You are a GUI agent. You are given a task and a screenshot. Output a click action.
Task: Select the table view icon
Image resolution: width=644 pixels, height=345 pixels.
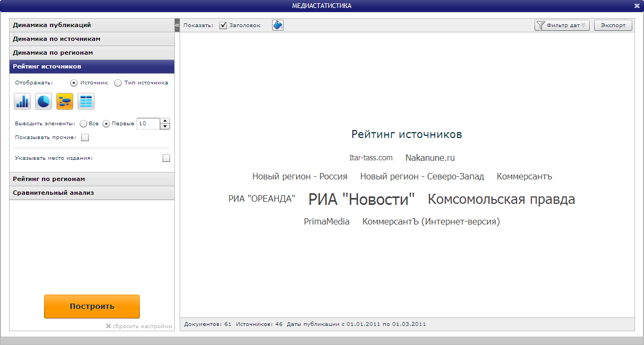(86, 101)
